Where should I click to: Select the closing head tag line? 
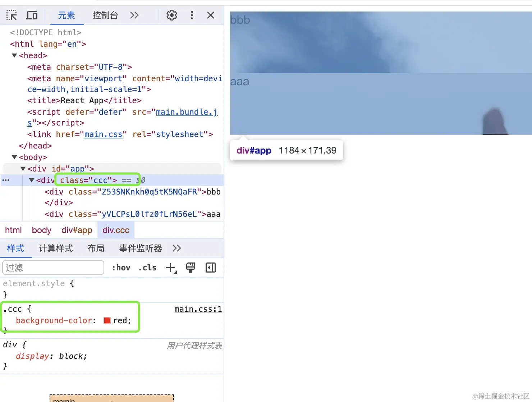35,146
